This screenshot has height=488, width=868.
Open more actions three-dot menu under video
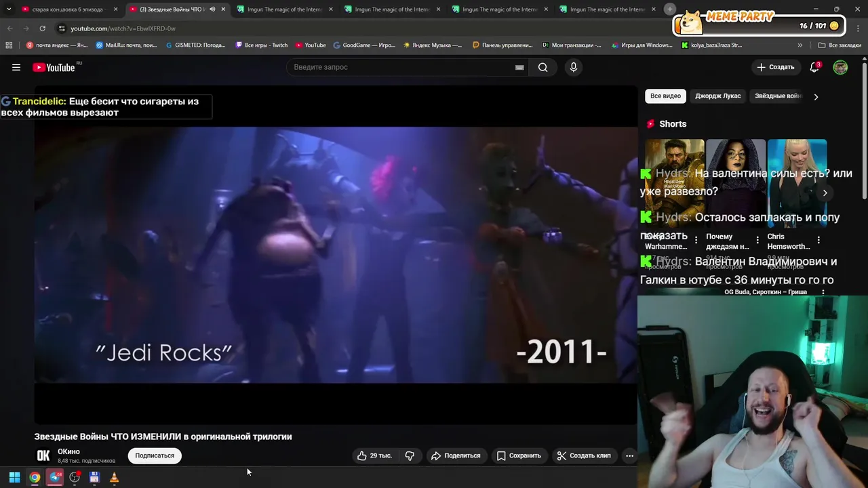[629, 455]
